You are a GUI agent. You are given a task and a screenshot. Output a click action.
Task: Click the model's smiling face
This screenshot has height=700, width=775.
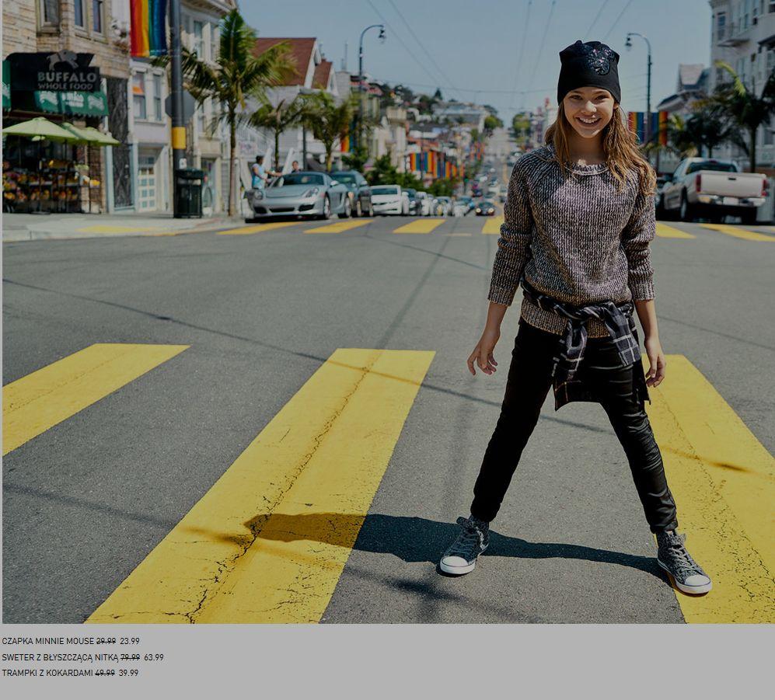click(589, 113)
